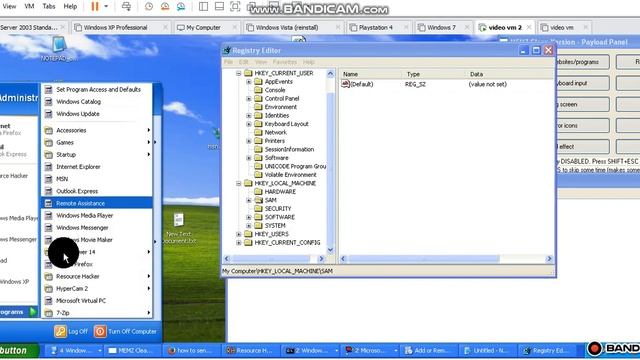Open Windows Catalog from programs menu
The width and height of the screenshot is (640, 360).
(x=97, y=102)
